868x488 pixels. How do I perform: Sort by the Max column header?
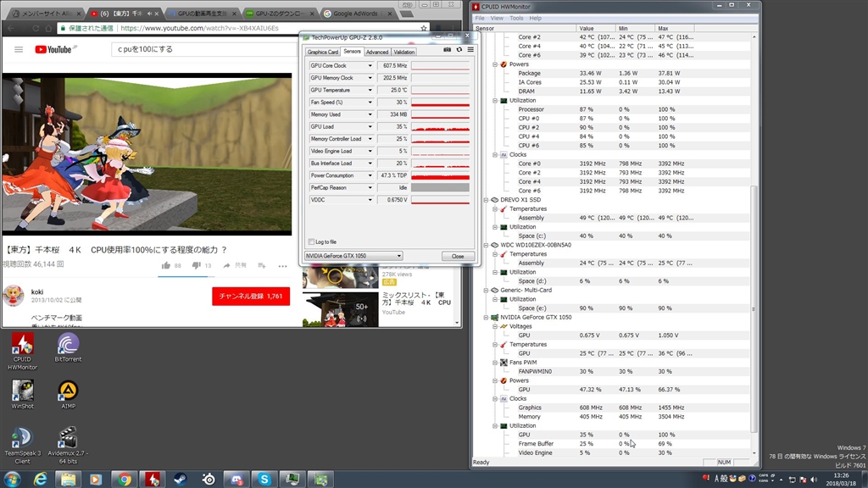point(674,28)
